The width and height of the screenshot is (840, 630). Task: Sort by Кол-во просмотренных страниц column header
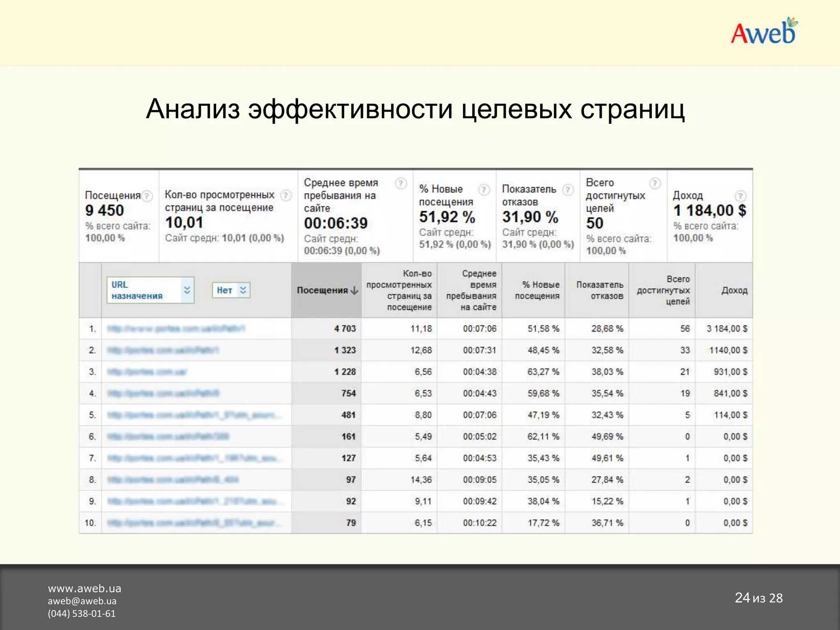click(399, 290)
